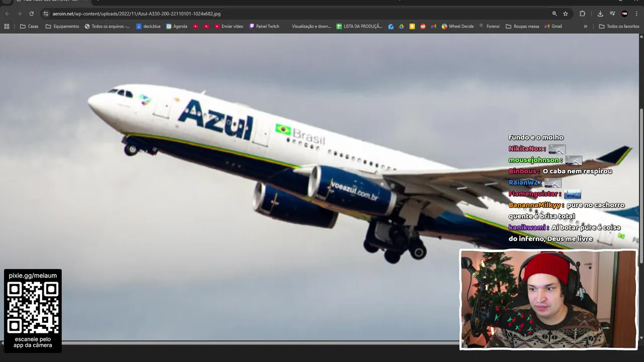The width and height of the screenshot is (644, 362).
Task: Click the 'escaneie pelo app da câmera' caption
Action: pos(33,342)
